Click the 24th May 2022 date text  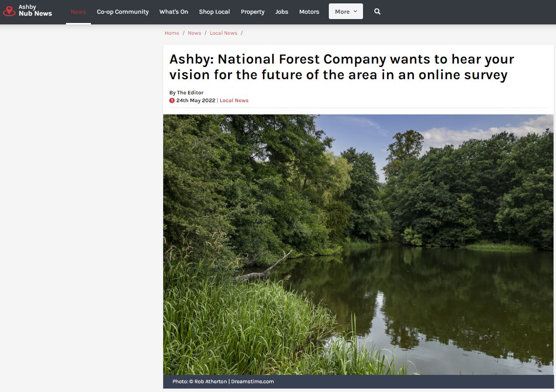click(196, 100)
